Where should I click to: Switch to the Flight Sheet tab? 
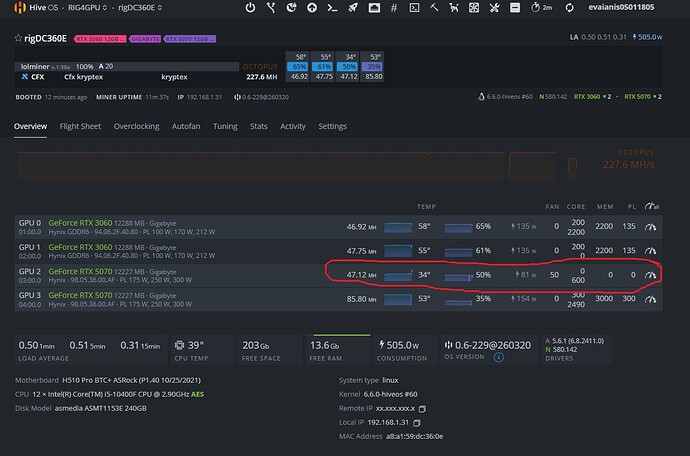[80, 127]
